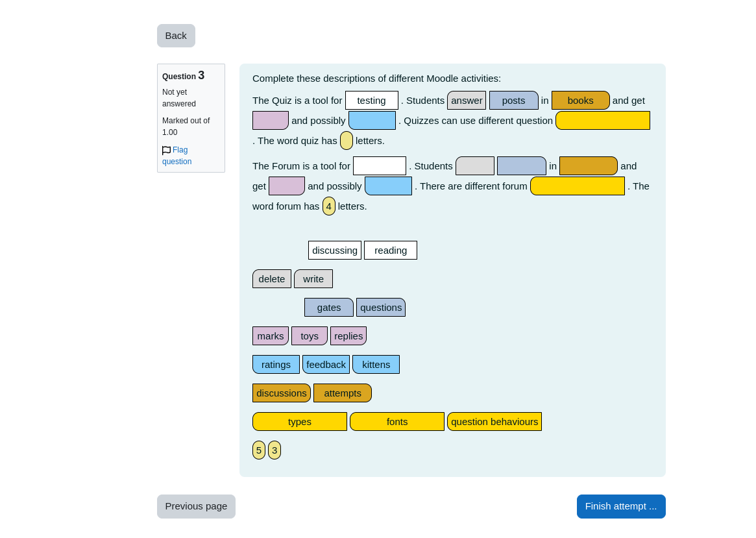This screenshot has width=756, height=538.
Task: Select the placed 'testing' word in Quiz sentence
Action: (372, 101)
